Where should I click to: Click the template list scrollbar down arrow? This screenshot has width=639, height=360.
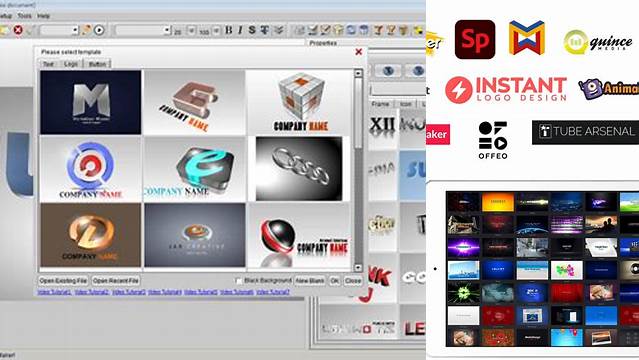(358, 267)
